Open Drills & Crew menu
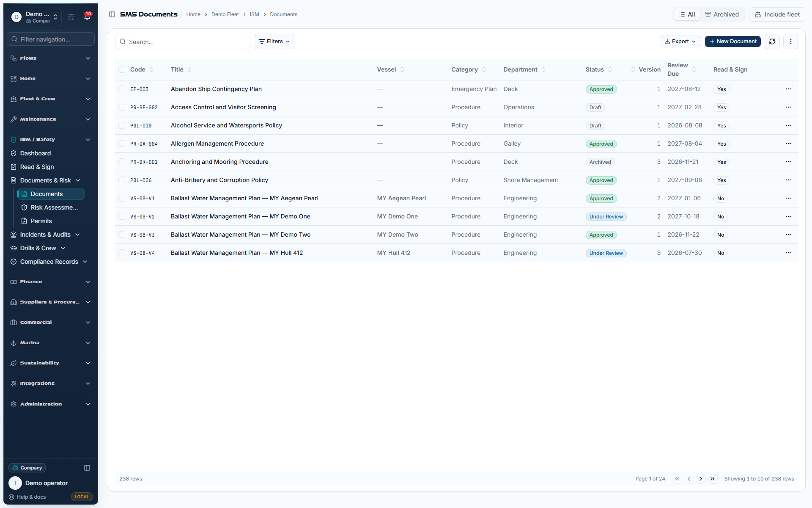 pos(38,248)
